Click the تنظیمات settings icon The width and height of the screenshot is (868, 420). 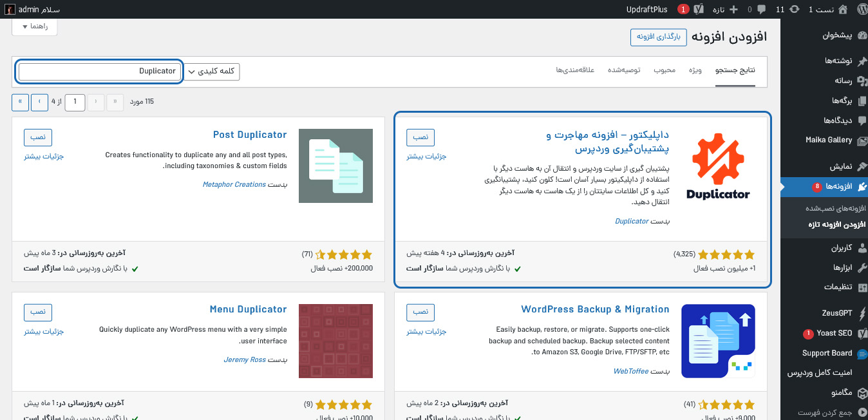click(x=862, y=287)
